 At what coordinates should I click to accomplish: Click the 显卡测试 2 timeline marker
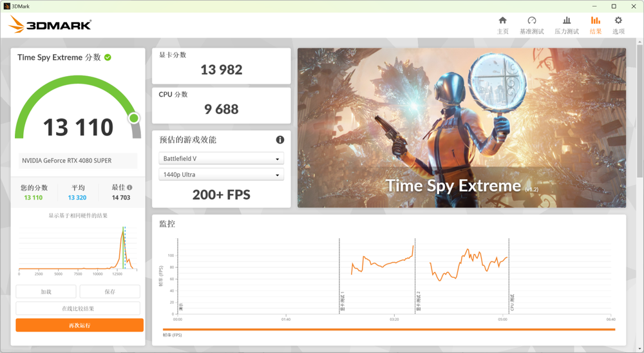[419, 301]
